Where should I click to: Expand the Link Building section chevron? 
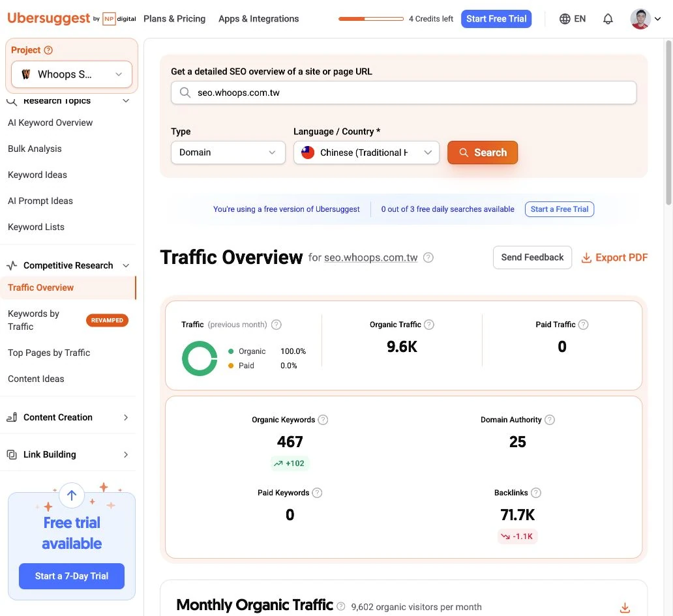[x=126, y=454]
